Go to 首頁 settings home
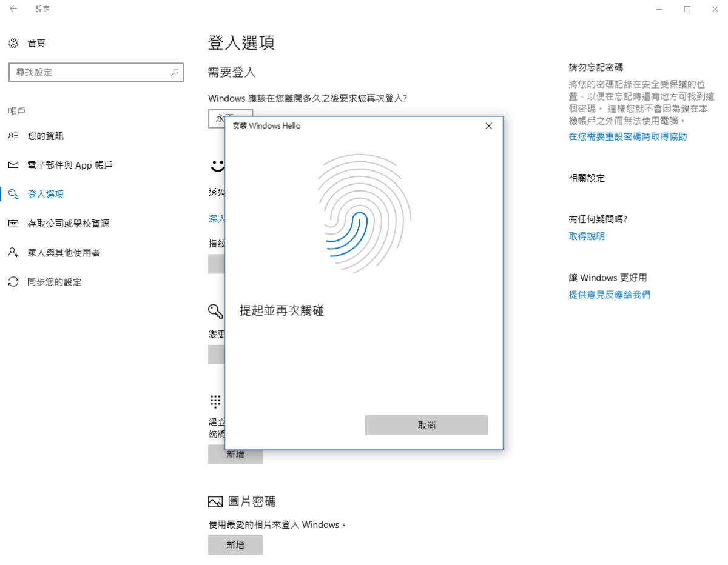Screen dimensions: 728x565 click(x=36, y=43)
